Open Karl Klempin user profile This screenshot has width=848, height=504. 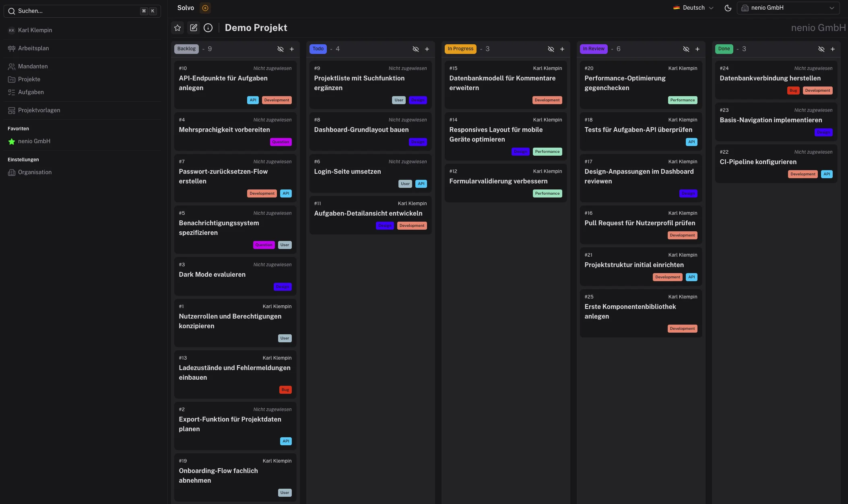click(82, 30)
